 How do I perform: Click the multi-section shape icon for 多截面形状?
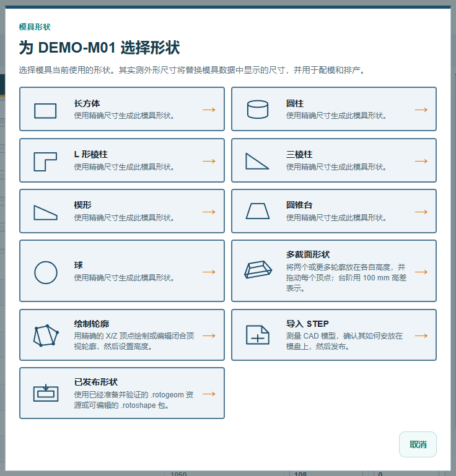click(258, 269)
